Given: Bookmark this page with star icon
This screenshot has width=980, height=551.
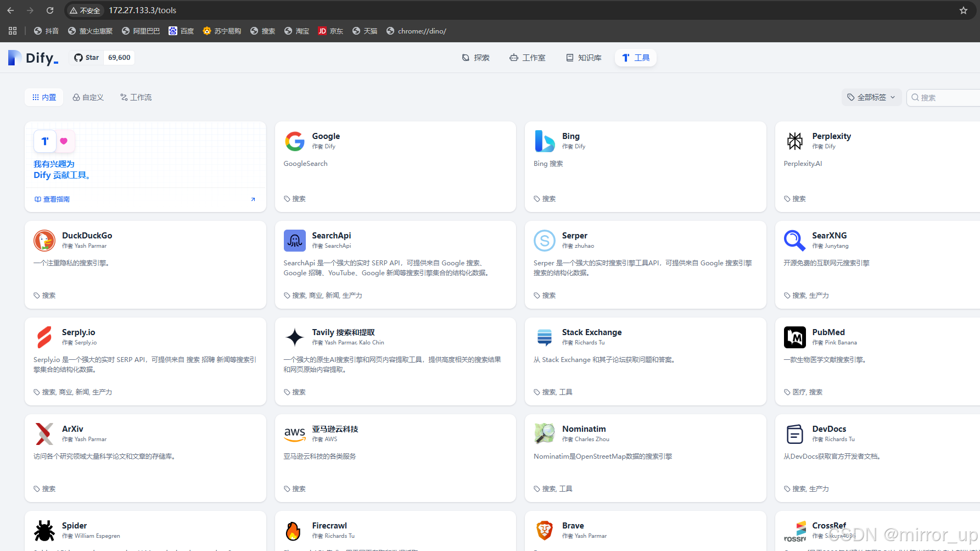Looking at the screenshot, I should point(964,10).
